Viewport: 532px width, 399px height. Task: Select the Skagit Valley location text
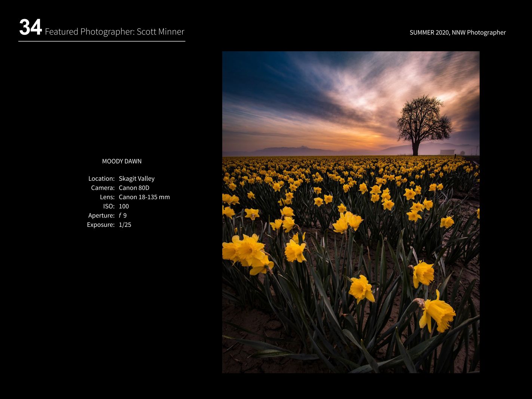tap(137, 179)
